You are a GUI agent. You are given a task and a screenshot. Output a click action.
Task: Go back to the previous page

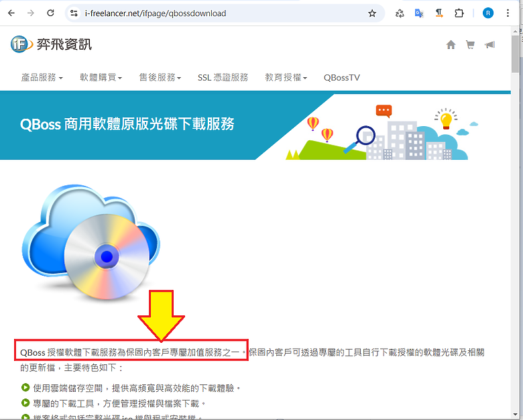point(11,13)
